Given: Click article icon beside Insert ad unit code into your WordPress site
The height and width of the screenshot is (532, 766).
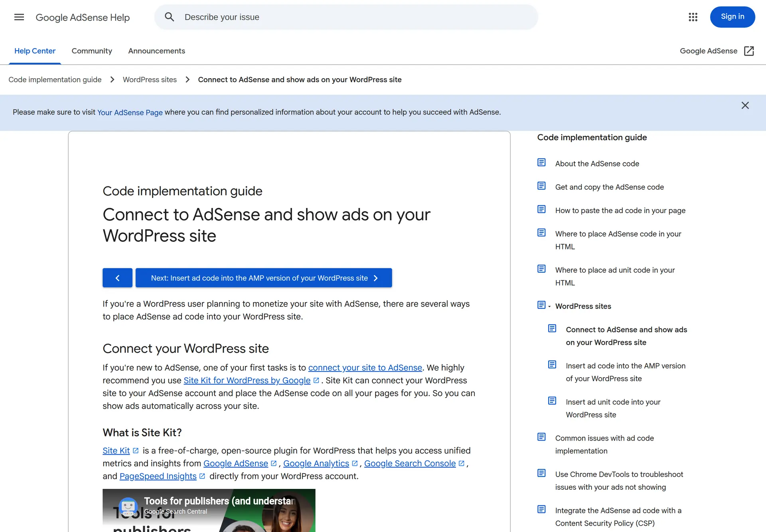Looking at the screenshot, I should (x=552, y=401).
